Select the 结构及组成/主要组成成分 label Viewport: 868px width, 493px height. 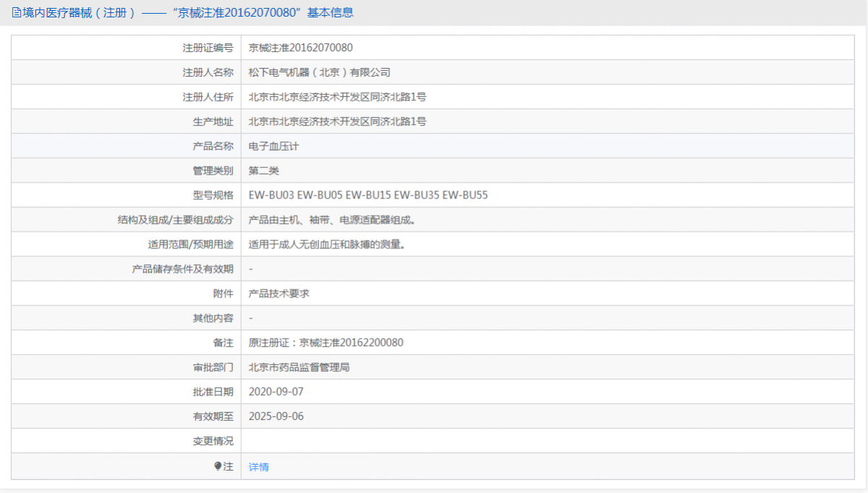coord(176,220)
